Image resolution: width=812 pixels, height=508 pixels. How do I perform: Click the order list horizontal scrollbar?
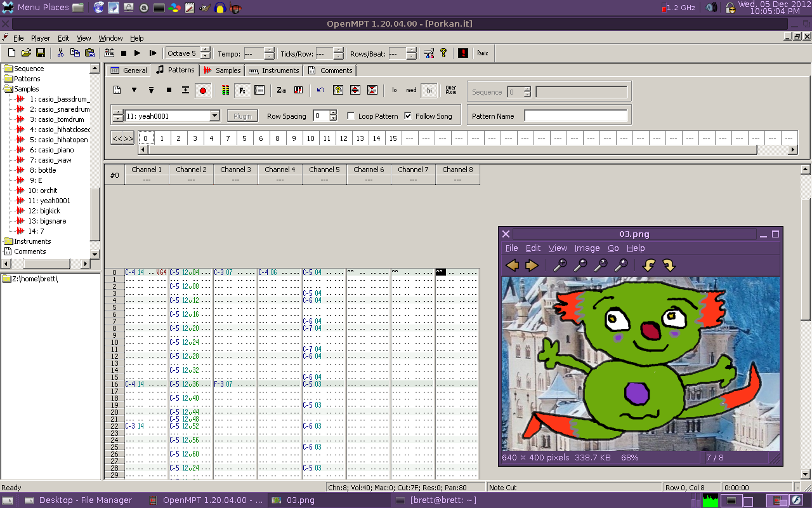click(468, 150)
